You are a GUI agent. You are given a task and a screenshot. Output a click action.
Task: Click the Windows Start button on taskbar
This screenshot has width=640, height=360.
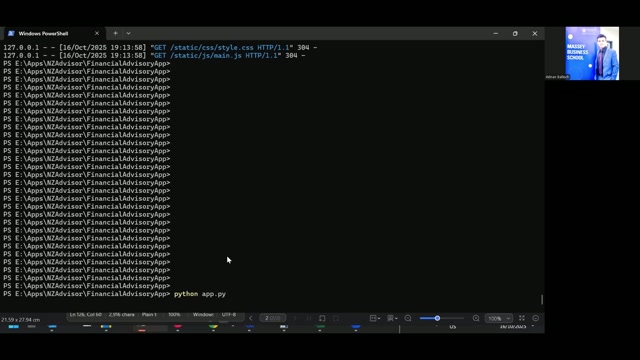13,327
